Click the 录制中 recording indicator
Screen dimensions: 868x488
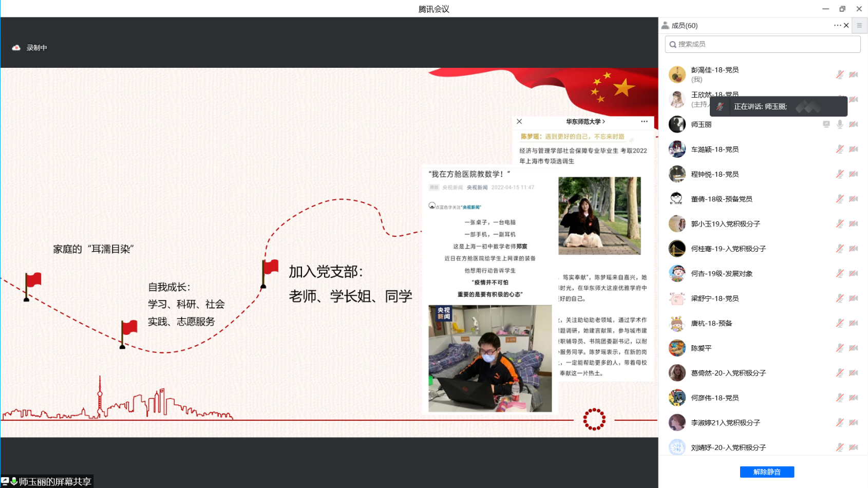(29, 48)
